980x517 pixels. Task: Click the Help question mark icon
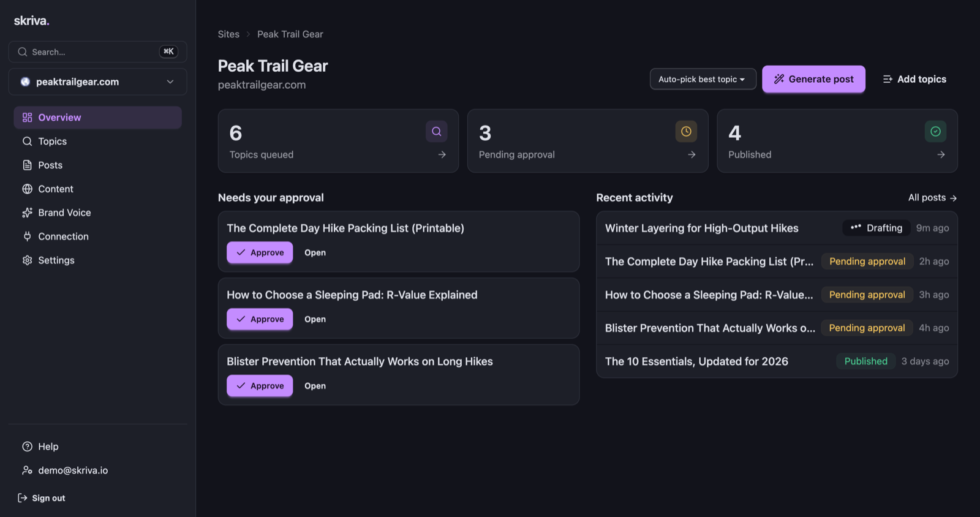coord(27,447)
